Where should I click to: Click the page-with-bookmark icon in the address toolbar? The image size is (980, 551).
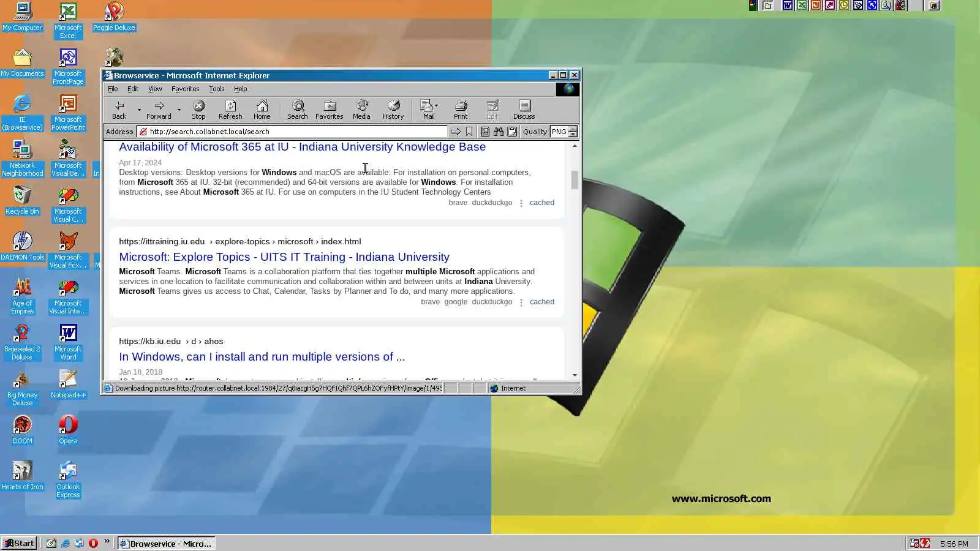point(485,132)
